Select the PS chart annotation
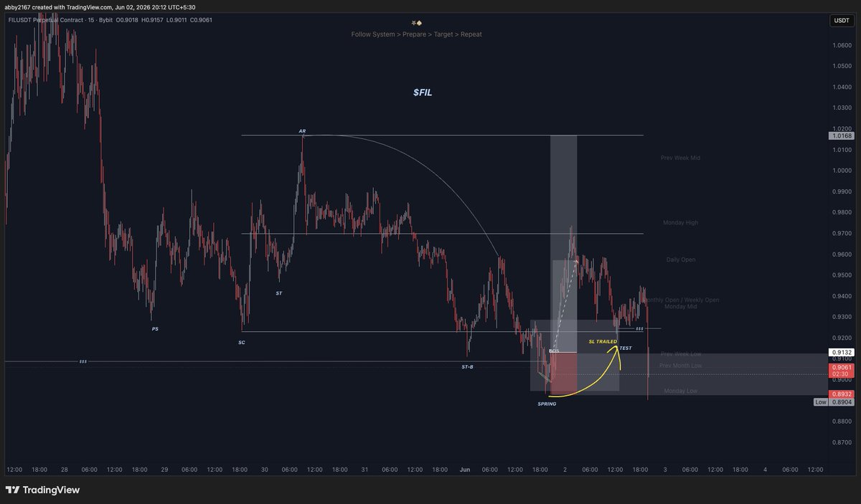This screenshot has width=861, height=504. point(155,328)
